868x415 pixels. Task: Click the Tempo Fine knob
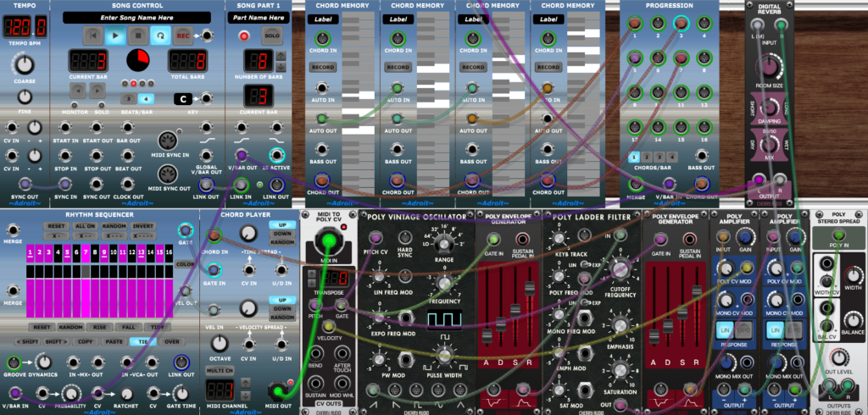click(x=25, y=97)
